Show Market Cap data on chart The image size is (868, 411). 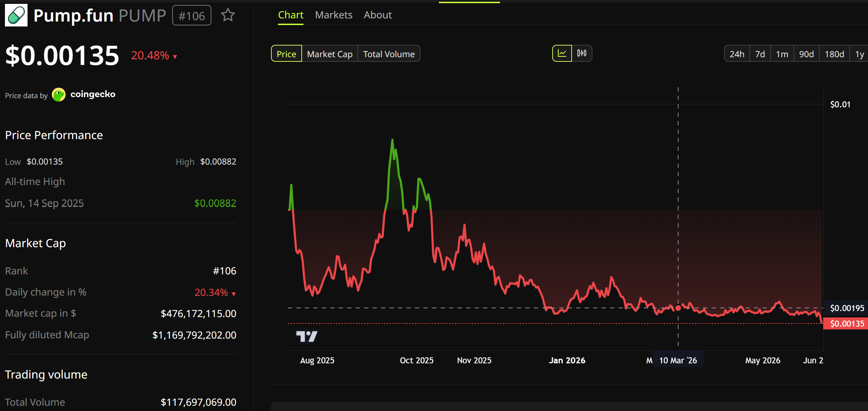point(330,54)
